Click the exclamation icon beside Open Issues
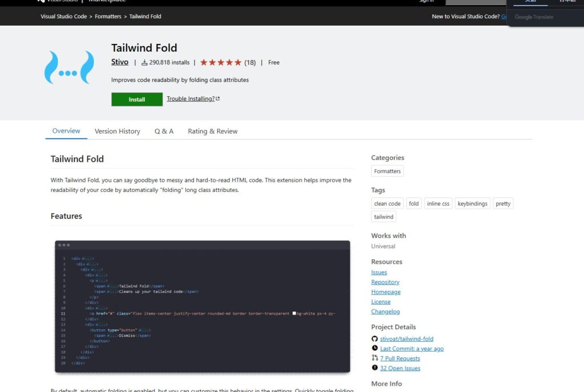 375,368
